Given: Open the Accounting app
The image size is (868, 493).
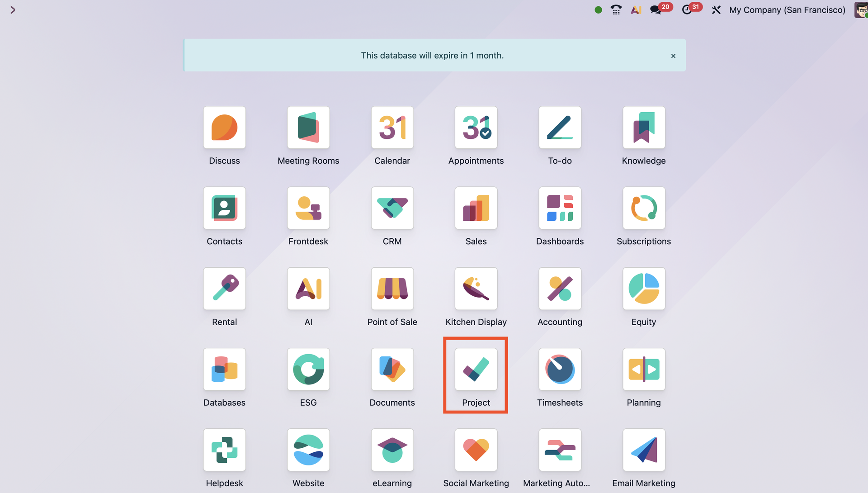Looking at the screenshot, I should 560,289.
